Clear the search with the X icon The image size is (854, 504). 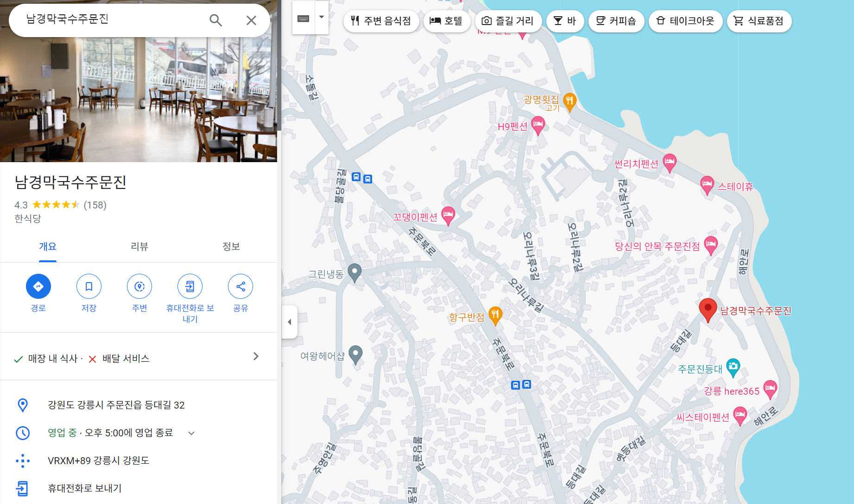(251, 20)
